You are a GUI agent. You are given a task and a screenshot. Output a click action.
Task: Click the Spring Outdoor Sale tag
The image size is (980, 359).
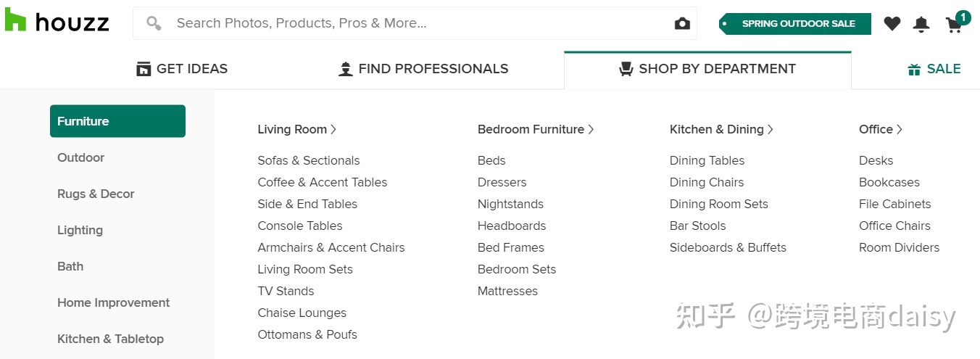tap(795, 24)
